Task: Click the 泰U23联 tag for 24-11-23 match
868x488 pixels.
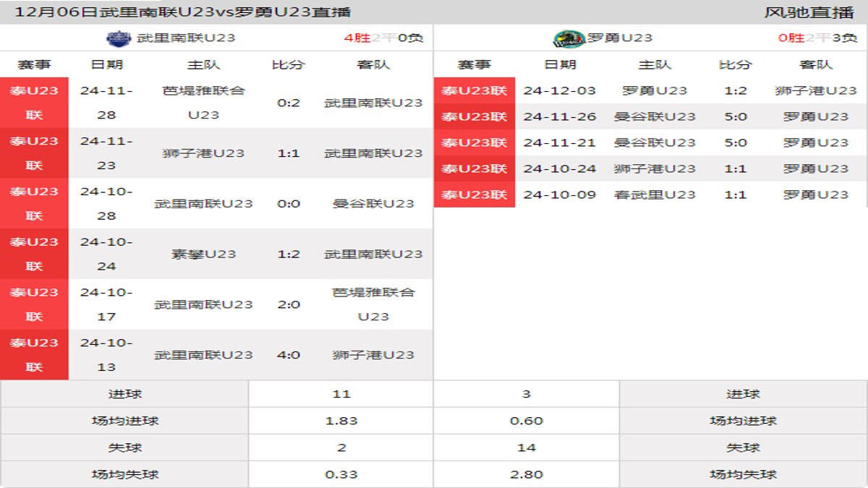Action: [x=34, y=153]
